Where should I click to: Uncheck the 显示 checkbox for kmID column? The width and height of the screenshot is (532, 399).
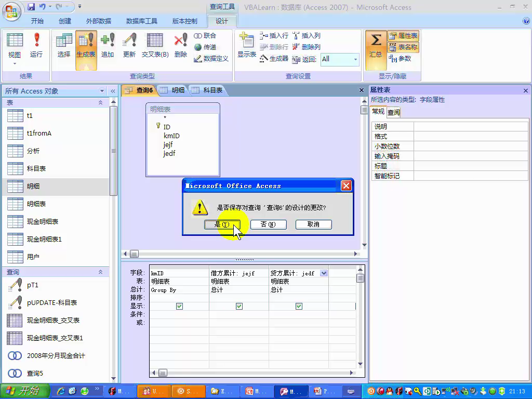coord(179,306)
